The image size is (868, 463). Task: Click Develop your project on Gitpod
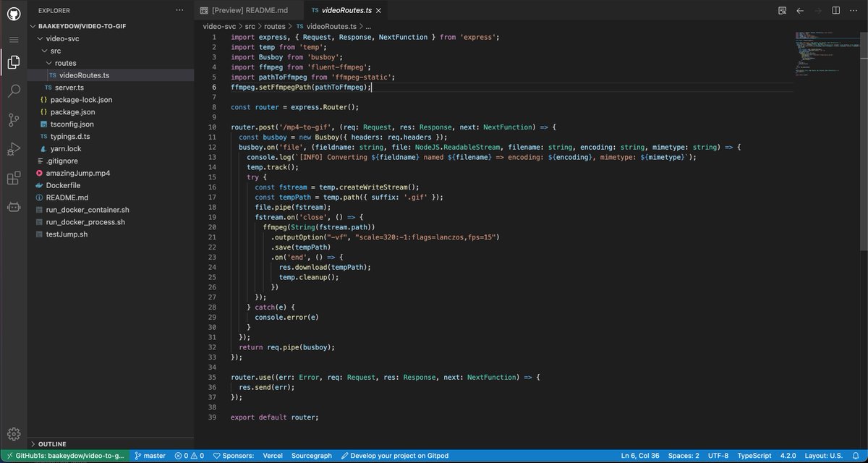(x=394, y=456)
